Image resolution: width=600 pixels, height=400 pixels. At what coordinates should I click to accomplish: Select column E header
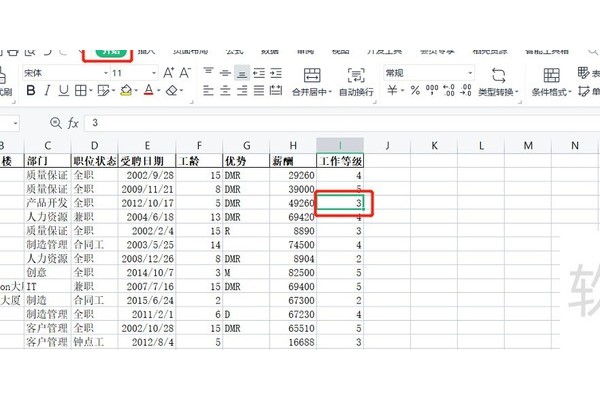click(147, 145)
